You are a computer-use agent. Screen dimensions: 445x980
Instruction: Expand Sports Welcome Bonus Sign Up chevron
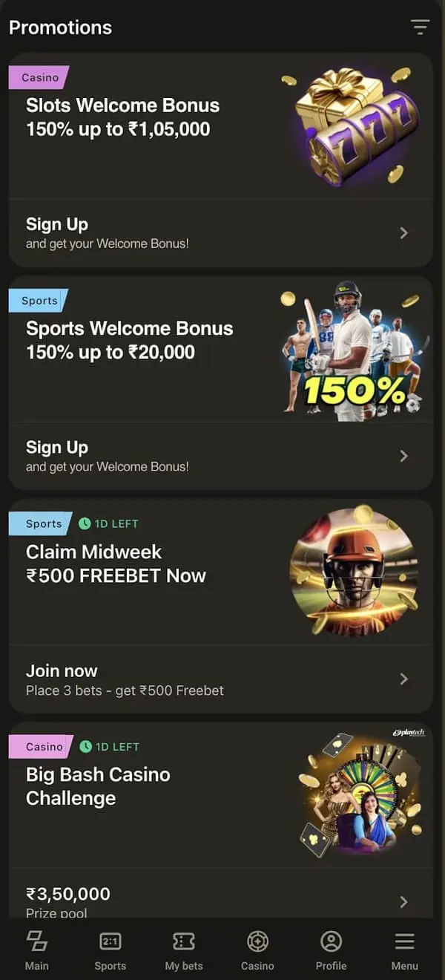click(x=404, y=456)
